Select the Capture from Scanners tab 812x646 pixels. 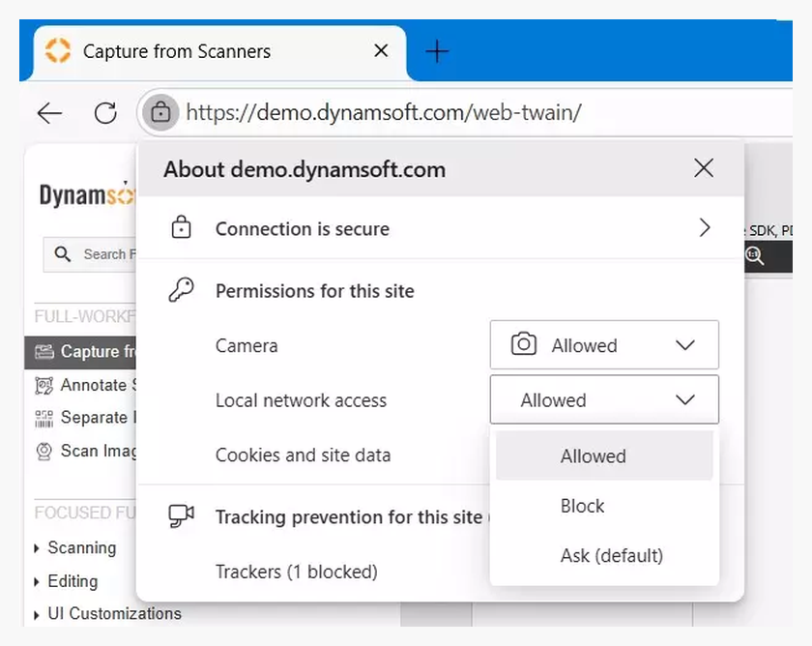(220, 52)
